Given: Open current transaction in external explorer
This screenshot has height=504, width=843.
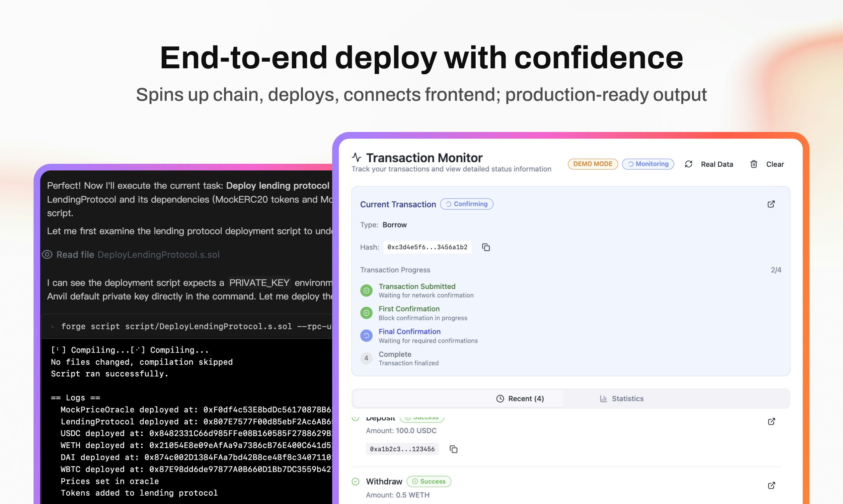Looking at the screenshot, I should coord(771,204).
